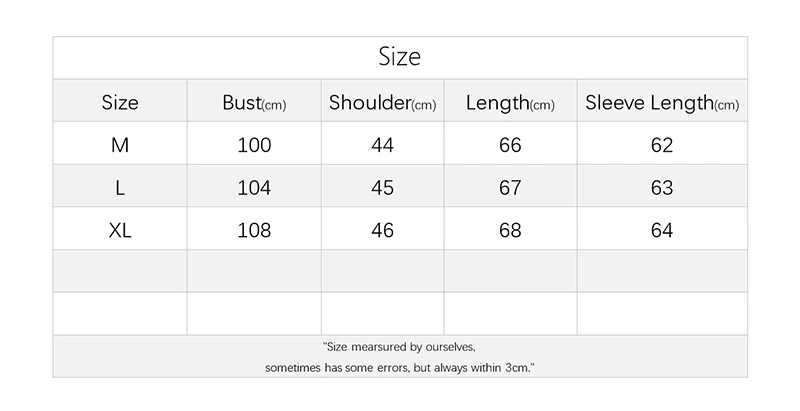Select the Size column header
Image resolution: width=800 pixels, height=411 pixels.
pos(120,102)
